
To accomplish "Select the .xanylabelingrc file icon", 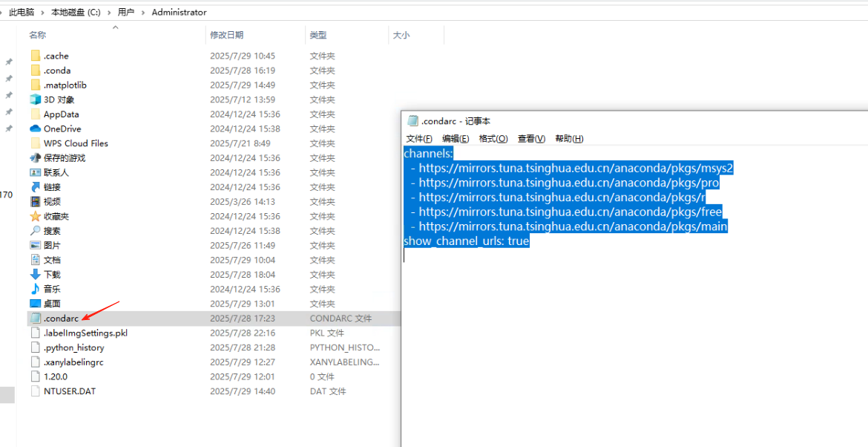I will (x=35, y=362).
